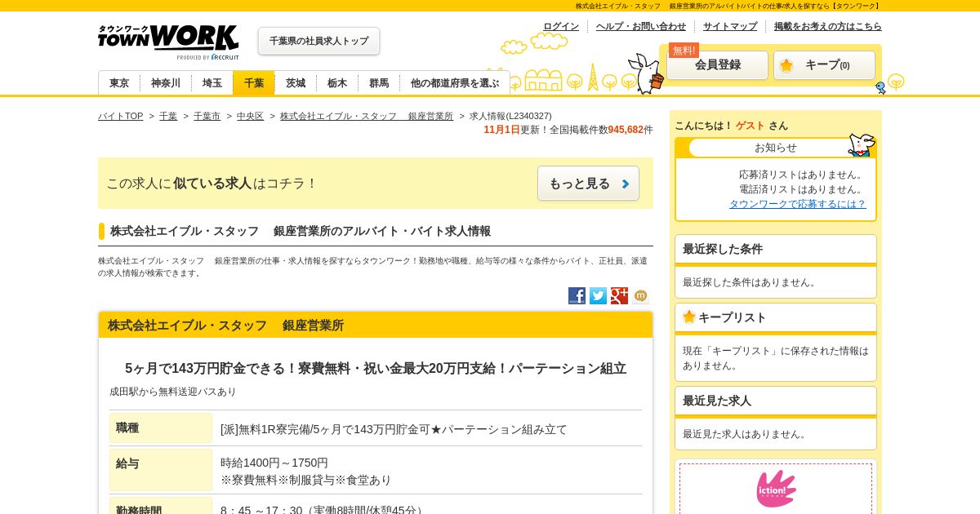Open 千葉県の社員求人トップ button

tap(318, 41)
